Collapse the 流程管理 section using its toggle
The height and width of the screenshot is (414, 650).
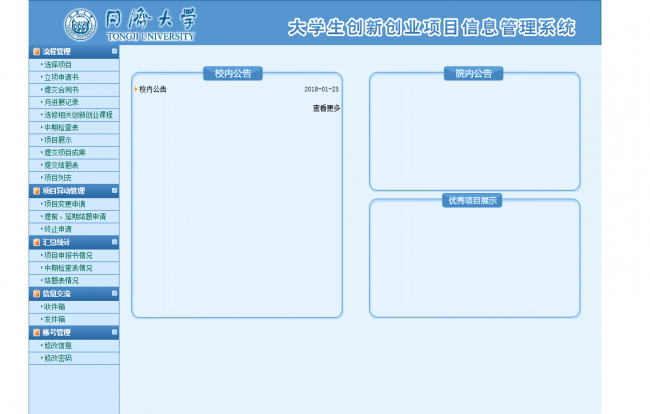113,51
